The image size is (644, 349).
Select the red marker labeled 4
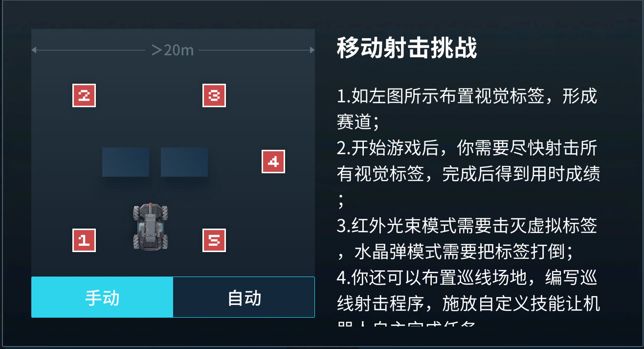point(273,162)
